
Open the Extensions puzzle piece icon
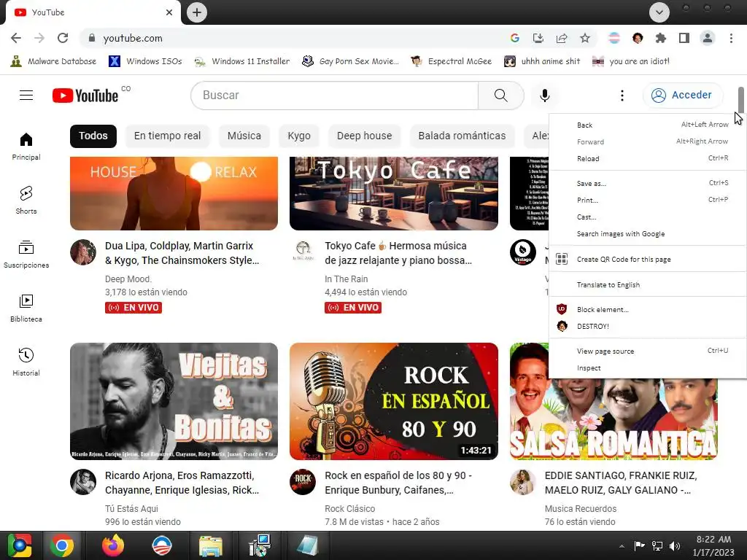pyautogui.click(x=660, y=38)
